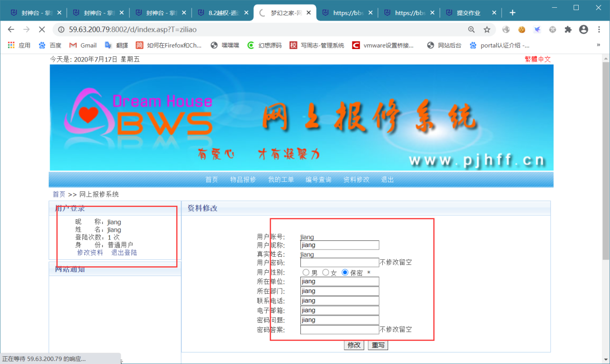This screenshot has width=610, height=364.
Task: Open the Extensions puzzle-piece menu
Action: click(x=568, y=29)
